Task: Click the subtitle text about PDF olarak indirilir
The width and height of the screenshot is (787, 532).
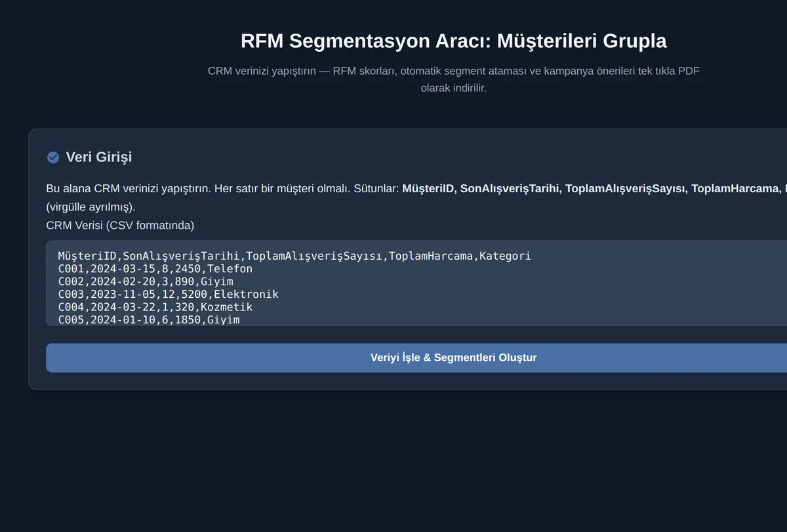Action: coord(454,79)
